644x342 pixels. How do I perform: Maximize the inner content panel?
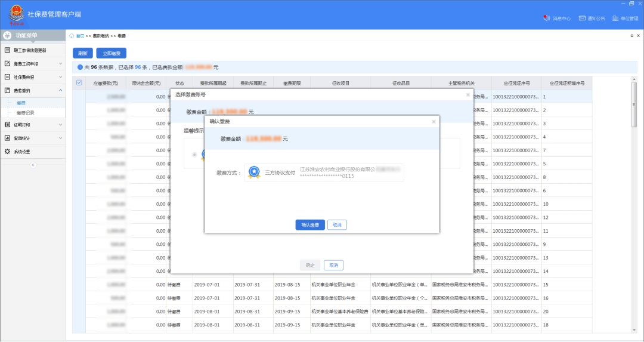click(x=631, y=36)
